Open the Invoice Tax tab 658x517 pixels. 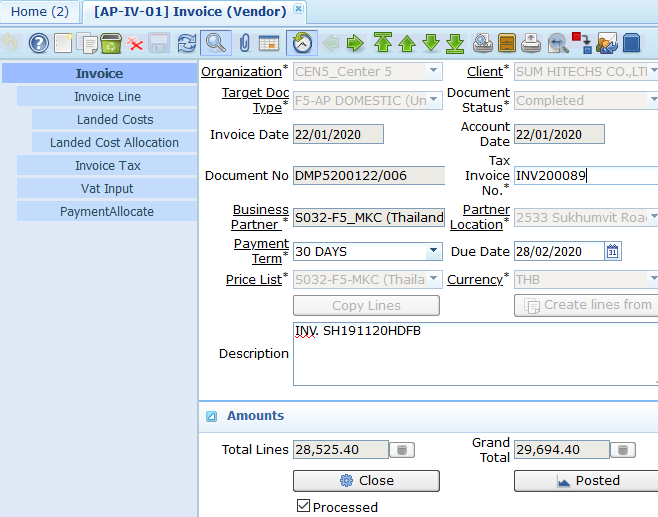(x=107, y=166)
